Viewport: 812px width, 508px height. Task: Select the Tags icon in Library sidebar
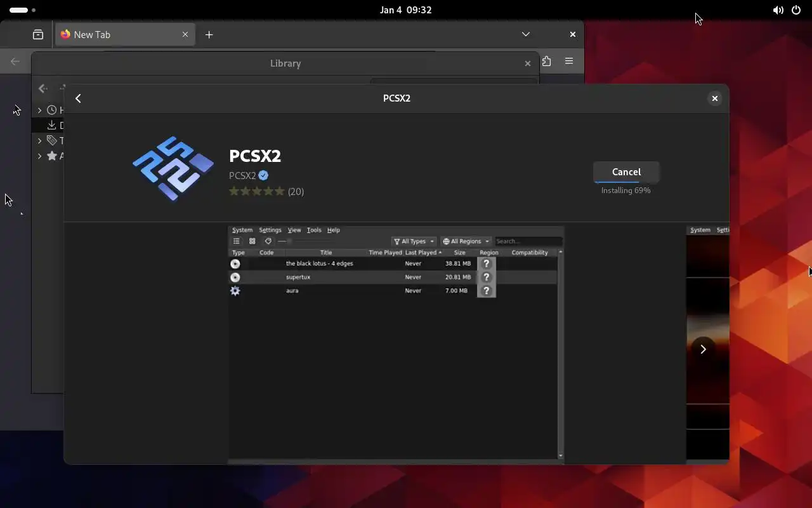[x=52, y=140]
